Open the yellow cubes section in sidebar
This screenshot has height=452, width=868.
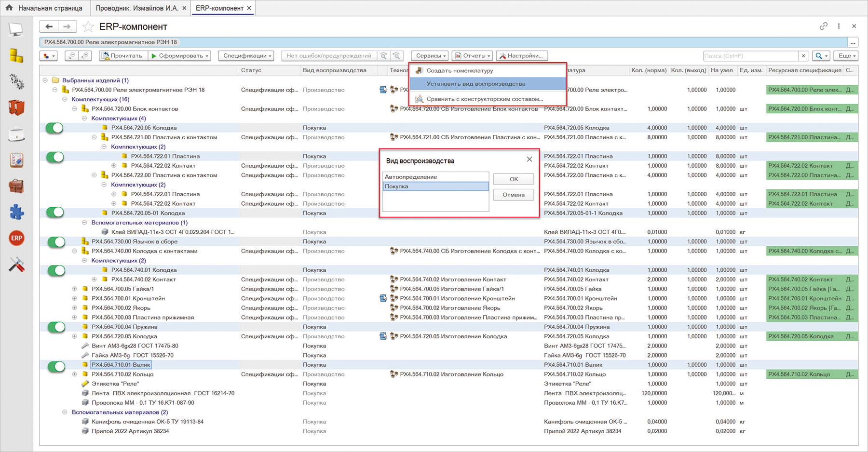tap(16, 56)
